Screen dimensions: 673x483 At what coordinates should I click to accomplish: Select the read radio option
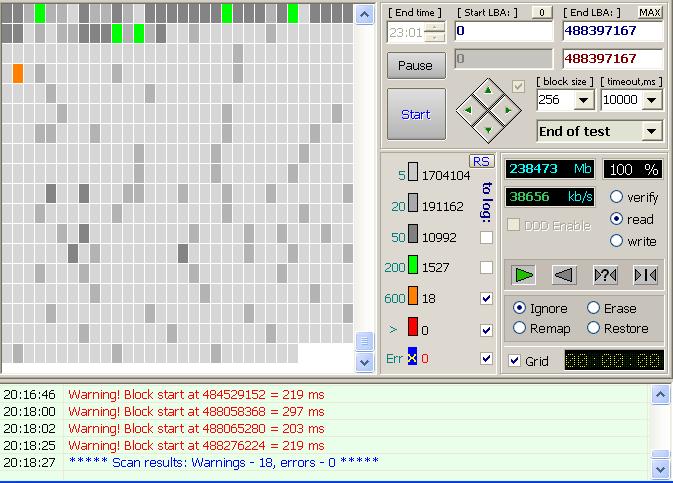(616, 219)
